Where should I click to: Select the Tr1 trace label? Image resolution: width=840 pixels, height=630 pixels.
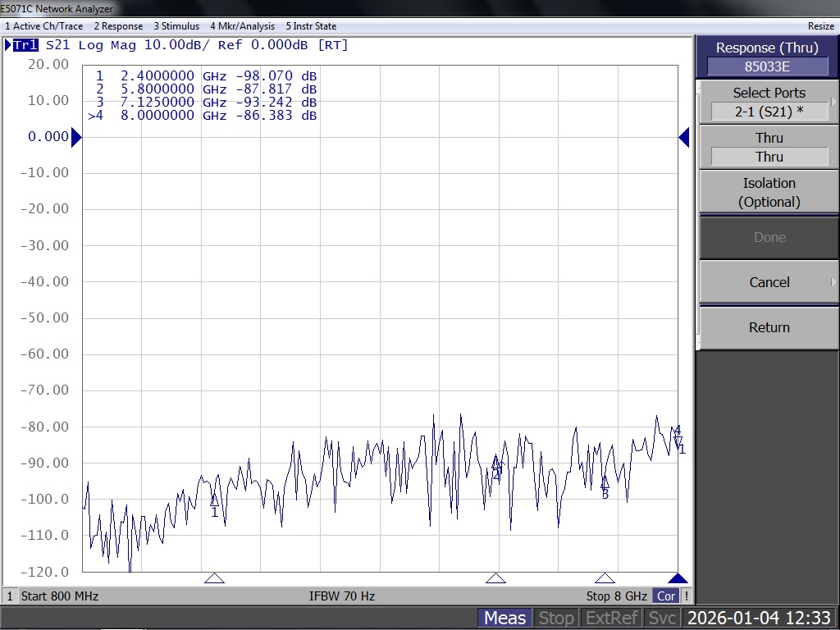point(25,45)
